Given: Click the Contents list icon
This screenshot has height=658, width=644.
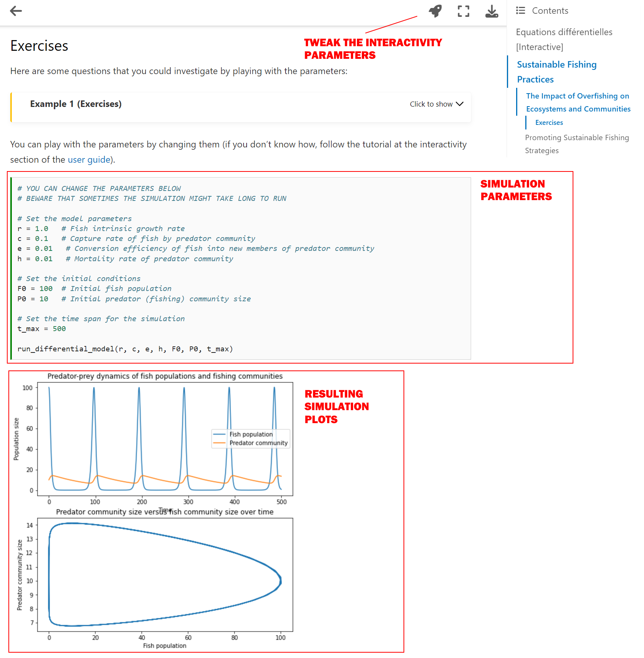Looking at the screenshot, I should point(520,11).
